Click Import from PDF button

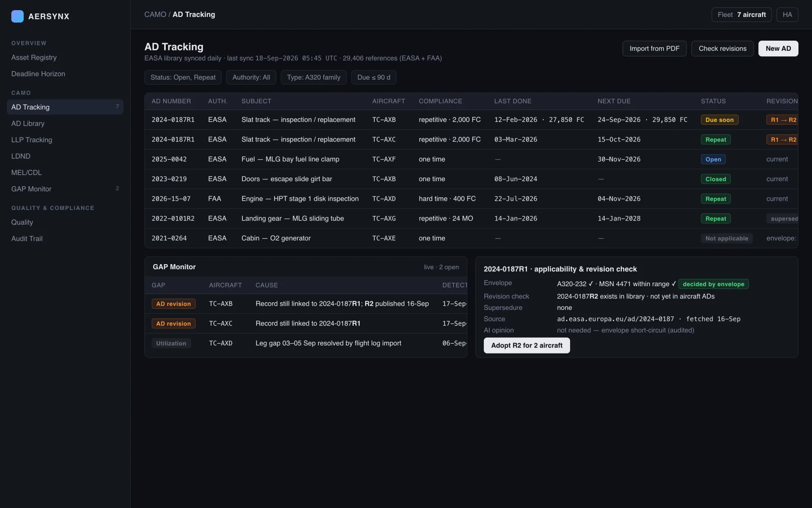[654, 49]
